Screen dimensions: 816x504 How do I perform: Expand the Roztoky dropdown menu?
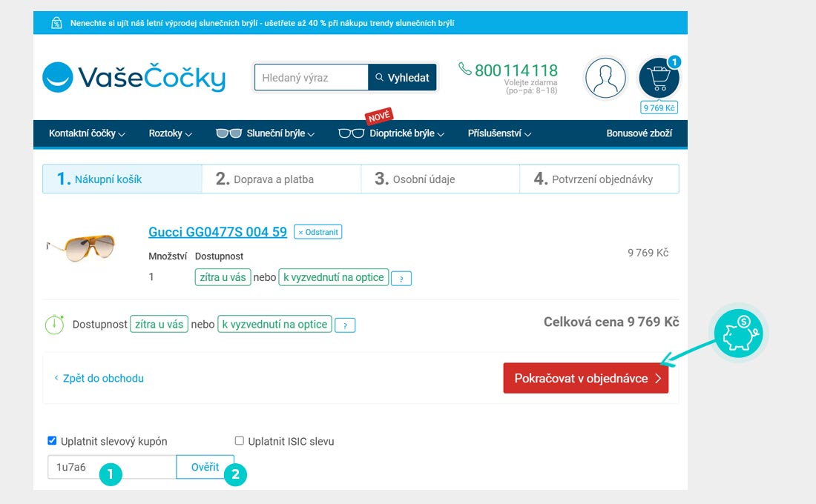click(170, 133)
